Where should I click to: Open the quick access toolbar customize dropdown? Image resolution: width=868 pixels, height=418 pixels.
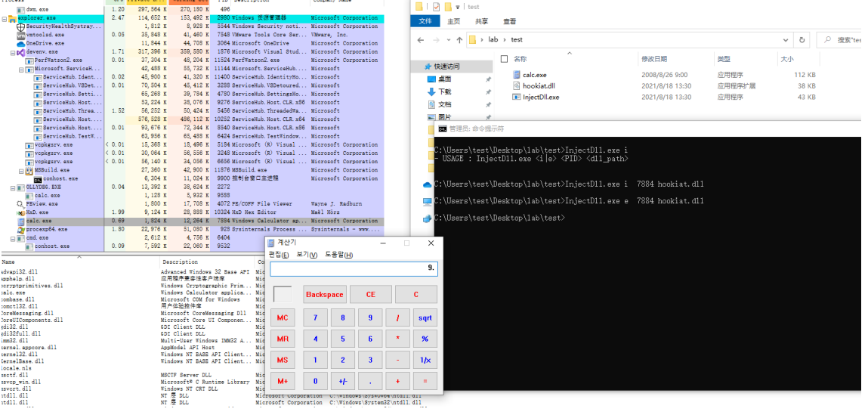457,7
